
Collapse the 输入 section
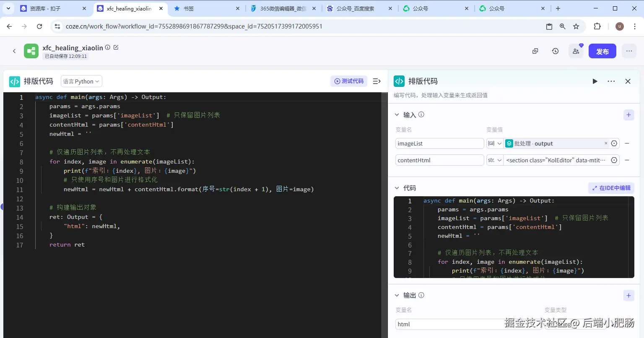tap(397, 115)
